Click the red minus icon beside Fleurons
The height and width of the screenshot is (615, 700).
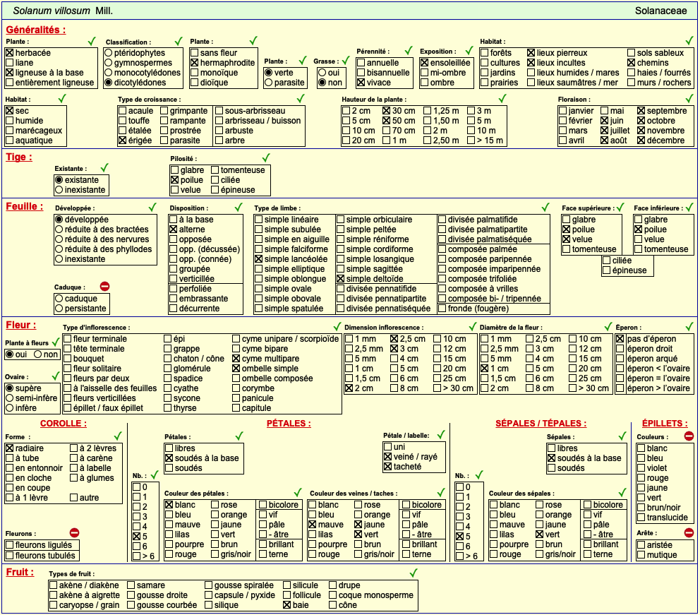click(x=75, y=533)
